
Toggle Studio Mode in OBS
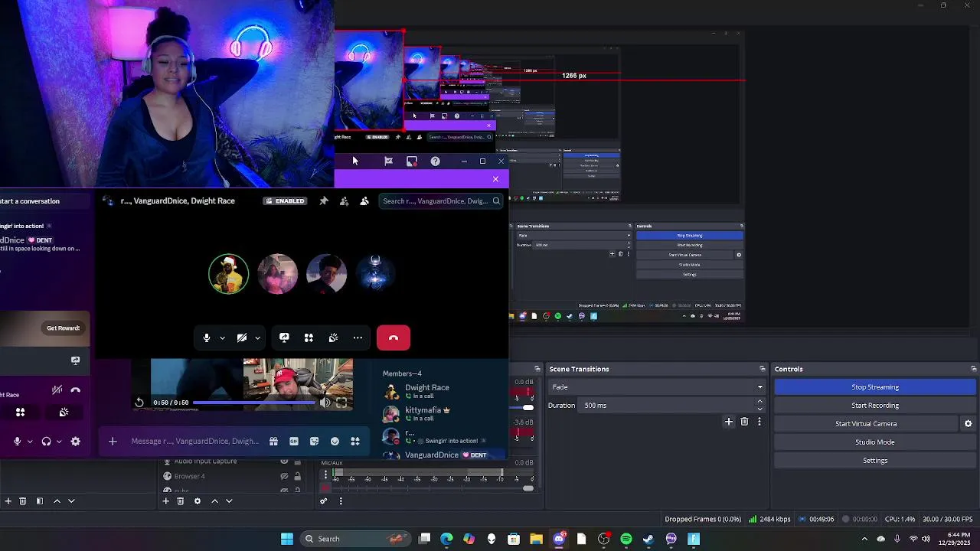click(x=875, y=442)
